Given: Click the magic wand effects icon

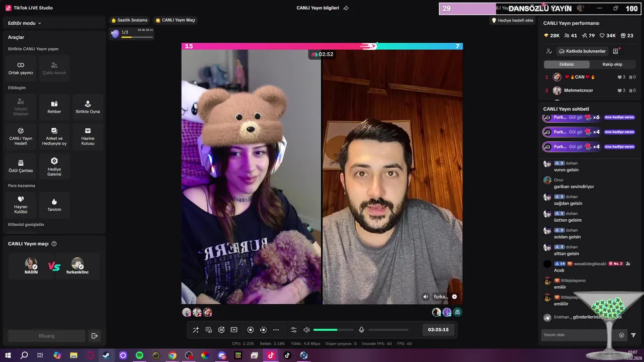Looking at the screenshot, I should click(196, 330).
